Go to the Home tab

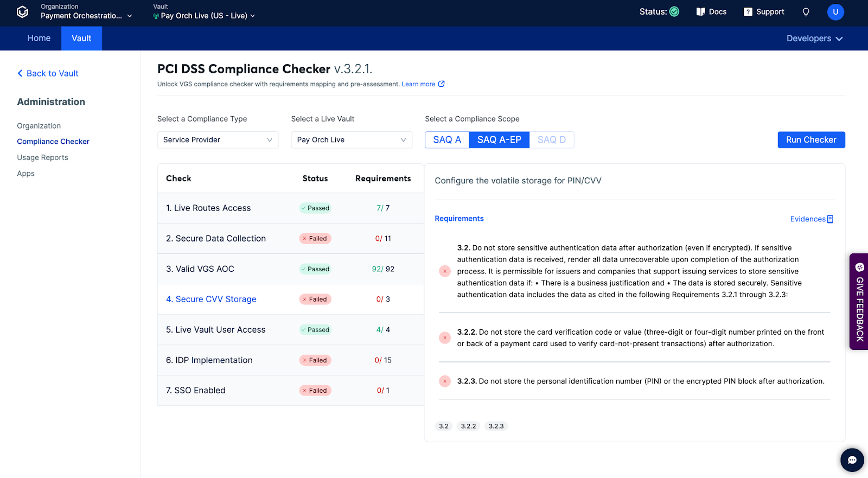pos(39,39)
